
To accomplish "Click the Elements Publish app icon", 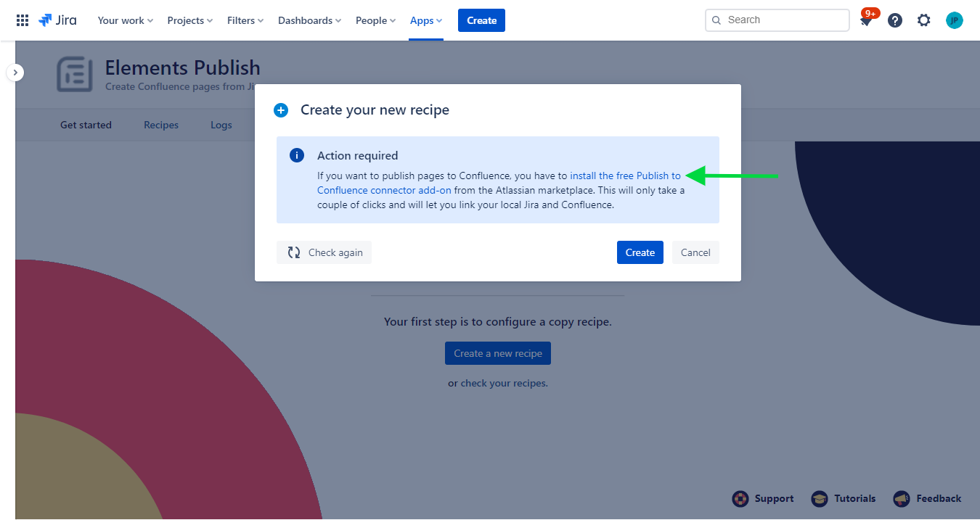I will pos(75,74).
